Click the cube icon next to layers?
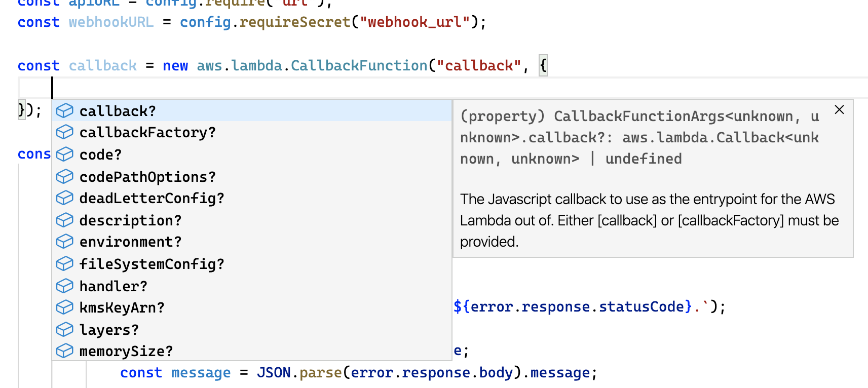Viewport: 868px width, 388px height. tap(65, 329)
